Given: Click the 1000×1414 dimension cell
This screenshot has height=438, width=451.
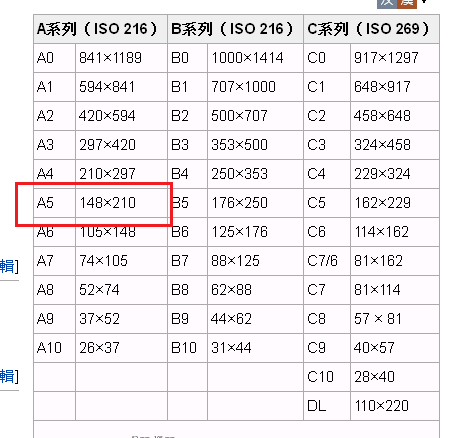Looking at the screenshot, I should coord(255,58).
